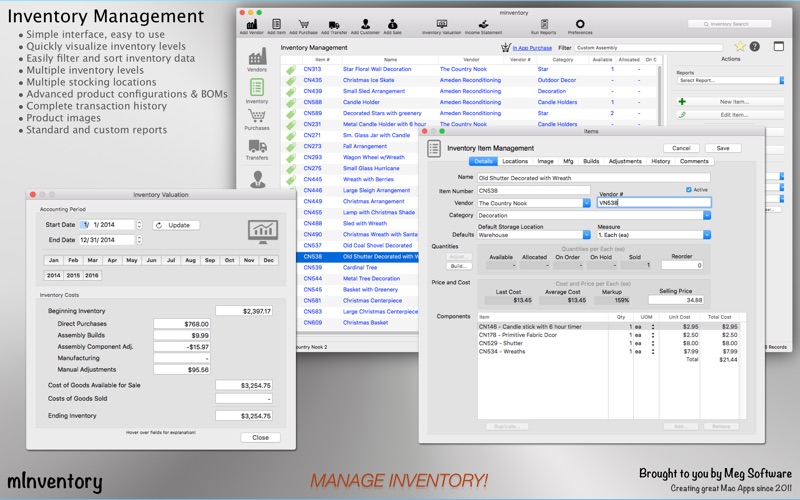This screenshot has height=500, width=800.
Task: Expand the Vendor dropdown showing The Country Nook
Action: tap(586, 203)
